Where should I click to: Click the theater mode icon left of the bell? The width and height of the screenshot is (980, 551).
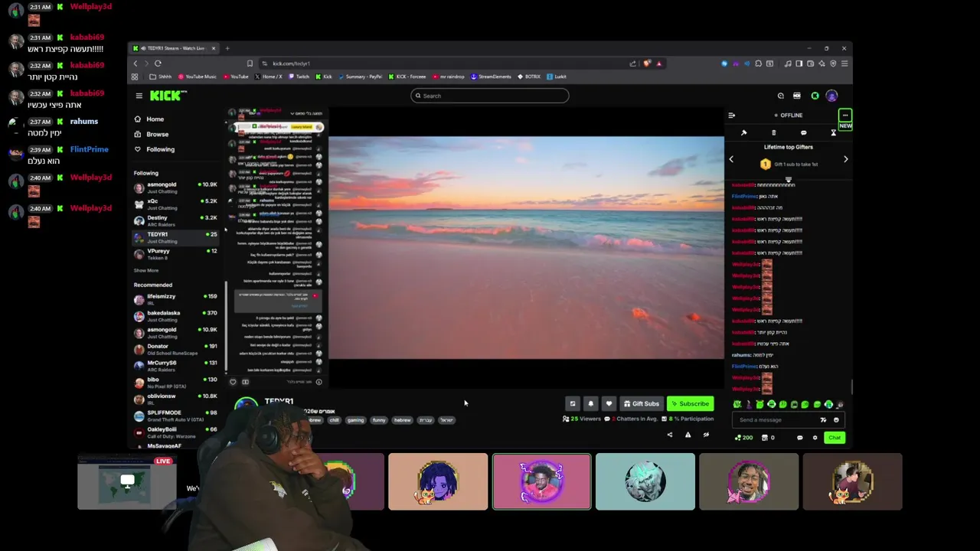(x=572, y=404)
